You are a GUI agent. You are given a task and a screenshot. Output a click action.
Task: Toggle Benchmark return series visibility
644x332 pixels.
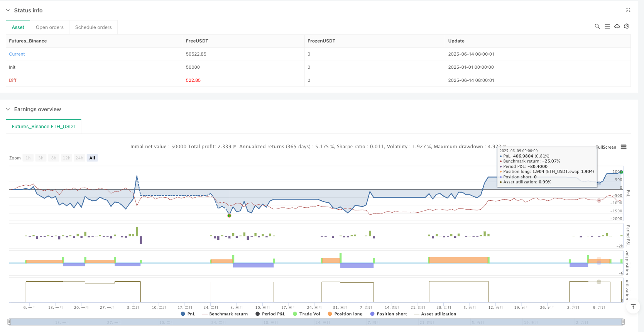(225, 314)
